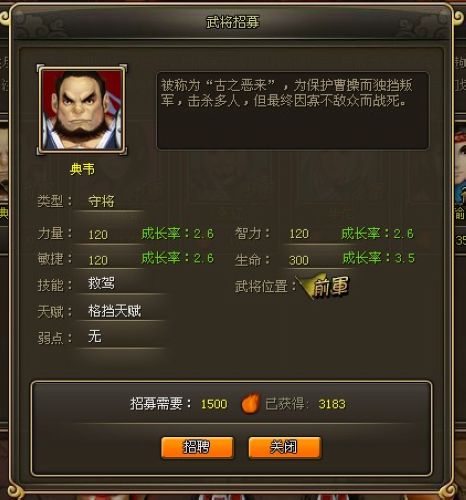The image size is (466, 500).
Task: Click the 典韦 name label
Action: pos(82,169)
